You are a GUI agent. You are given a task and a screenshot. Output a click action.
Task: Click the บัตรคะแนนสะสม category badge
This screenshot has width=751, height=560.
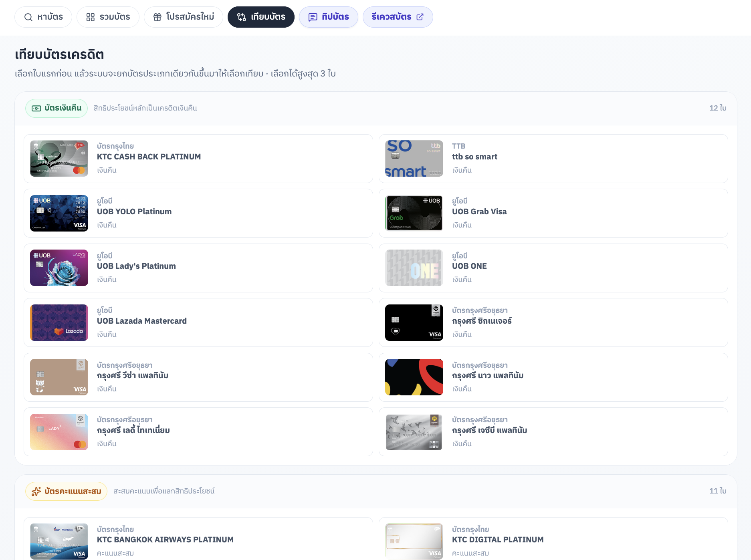tap(66, 491)
